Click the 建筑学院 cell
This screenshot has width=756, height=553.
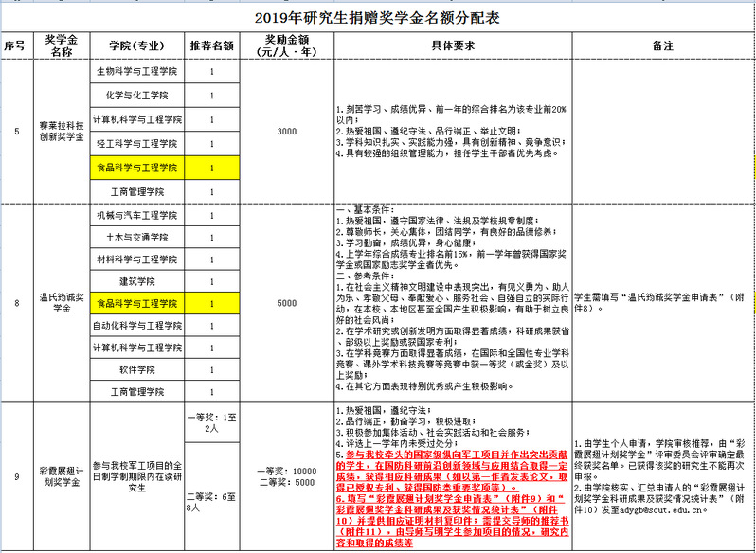(x=136, y=281)
